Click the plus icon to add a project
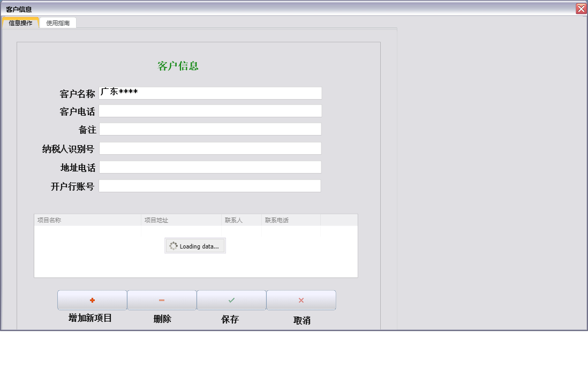The height and width of the screenshot is (368, 588). tap(92, 299)
